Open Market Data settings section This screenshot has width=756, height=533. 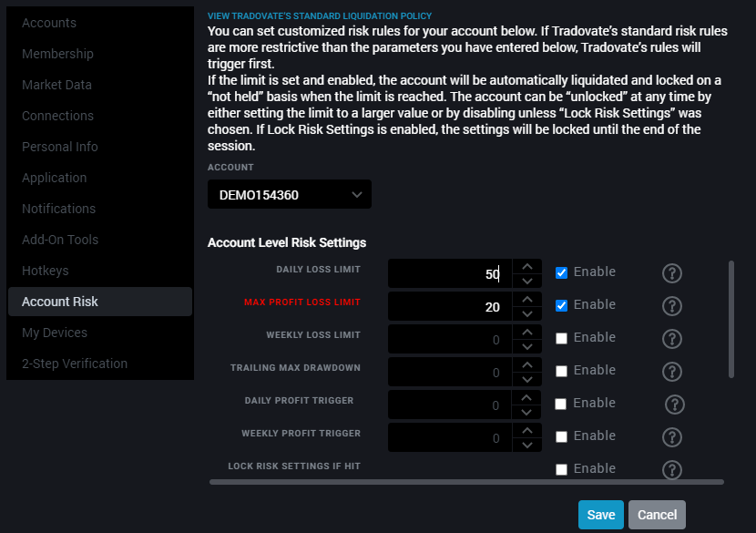56,85
